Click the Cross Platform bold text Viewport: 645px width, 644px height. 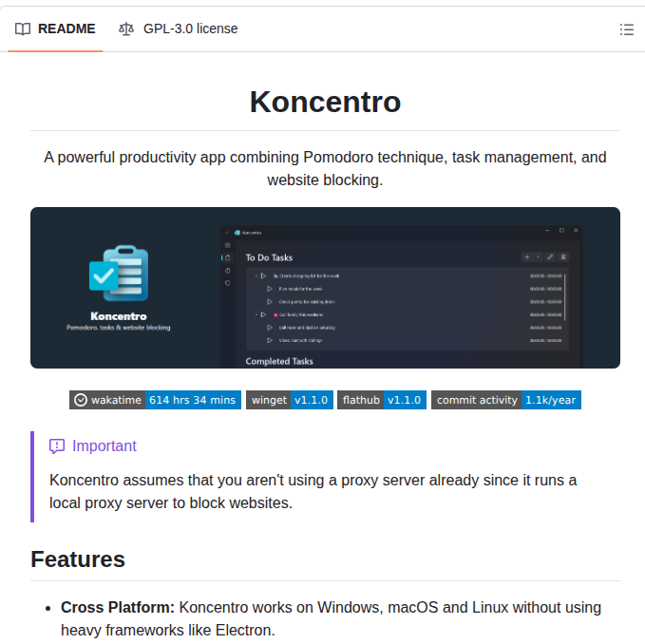click(x=118, y=607)
